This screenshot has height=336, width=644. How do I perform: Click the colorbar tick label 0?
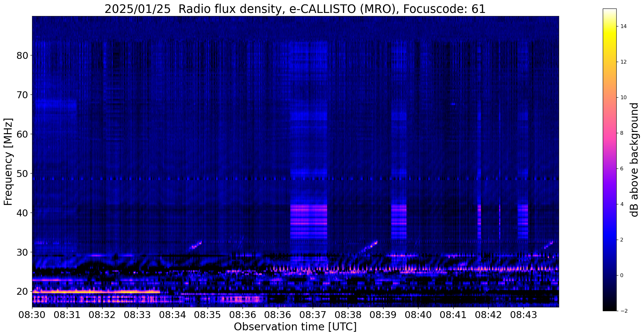click(x=621, y=276)
